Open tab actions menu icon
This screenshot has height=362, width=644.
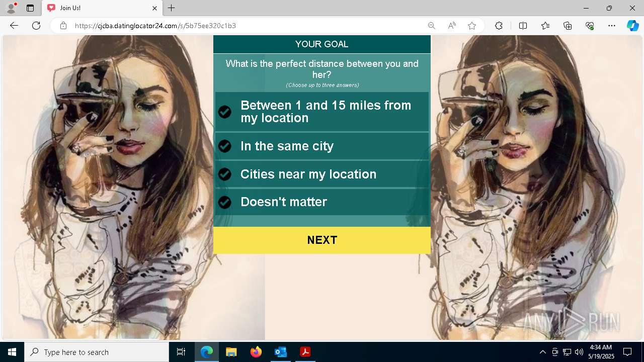click(x=30, y=8)
